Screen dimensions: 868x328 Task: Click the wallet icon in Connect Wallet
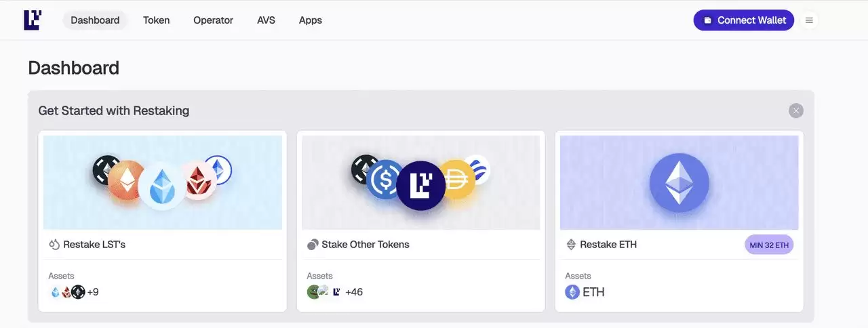(x=707, y=20)
